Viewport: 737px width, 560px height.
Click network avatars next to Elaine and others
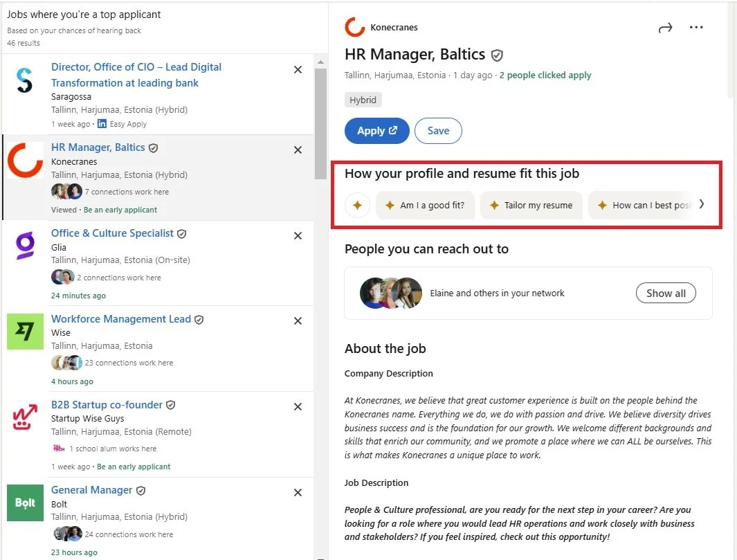[x=391, y=293]
